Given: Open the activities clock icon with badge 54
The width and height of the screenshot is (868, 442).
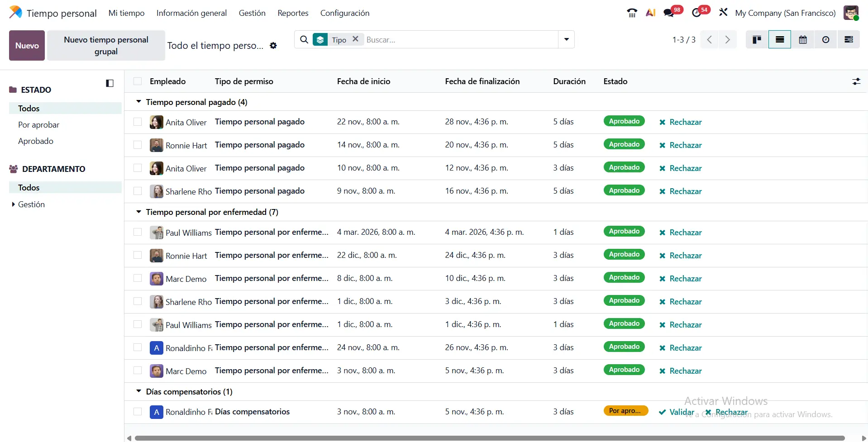Looking at the screenshot, I should (x=696, y=13).
